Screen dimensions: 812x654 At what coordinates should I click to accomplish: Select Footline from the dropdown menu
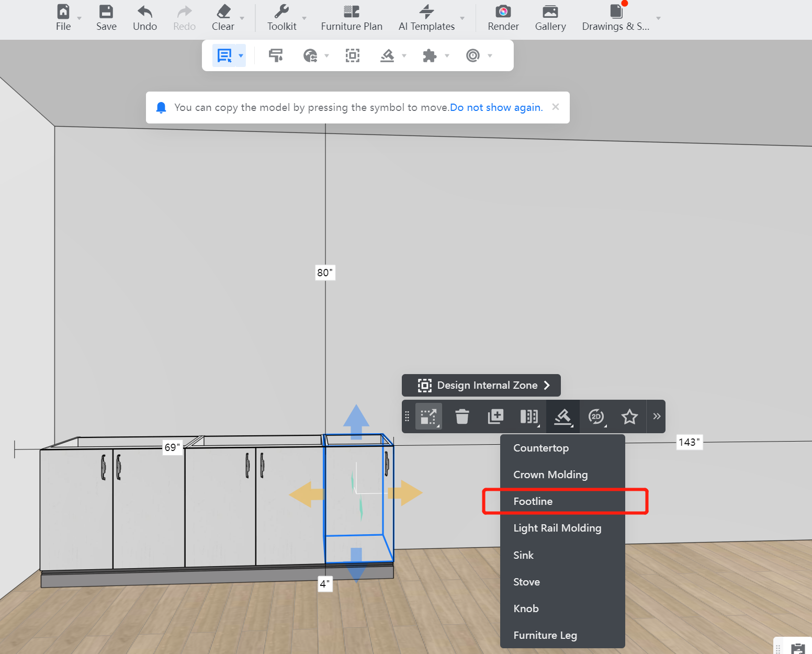(533, 501)
